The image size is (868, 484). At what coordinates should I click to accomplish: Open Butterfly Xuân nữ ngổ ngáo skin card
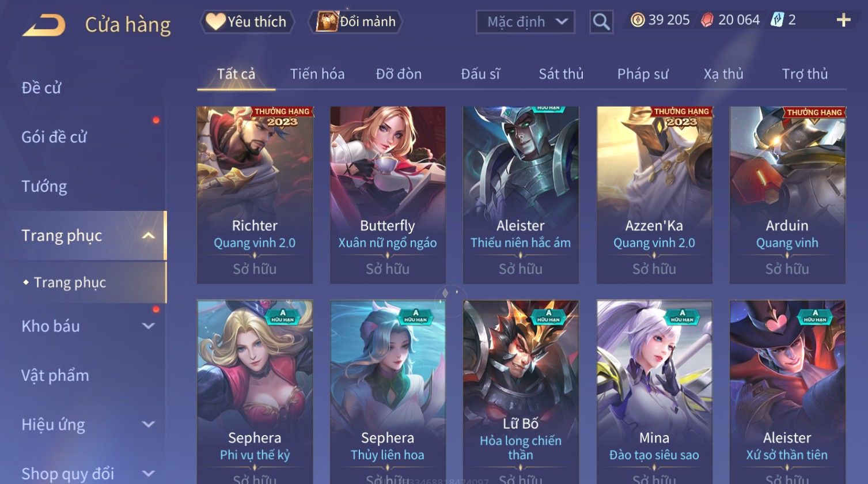pos(388,195)
